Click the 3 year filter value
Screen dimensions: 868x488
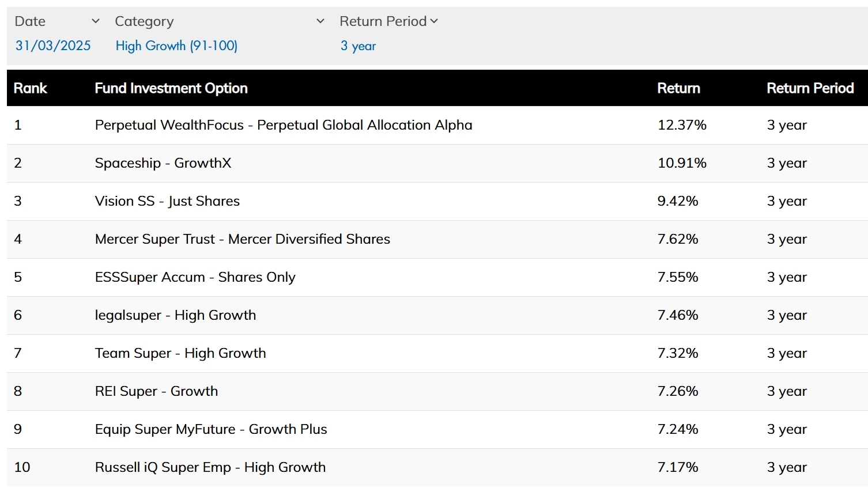[x=358, y=46]
